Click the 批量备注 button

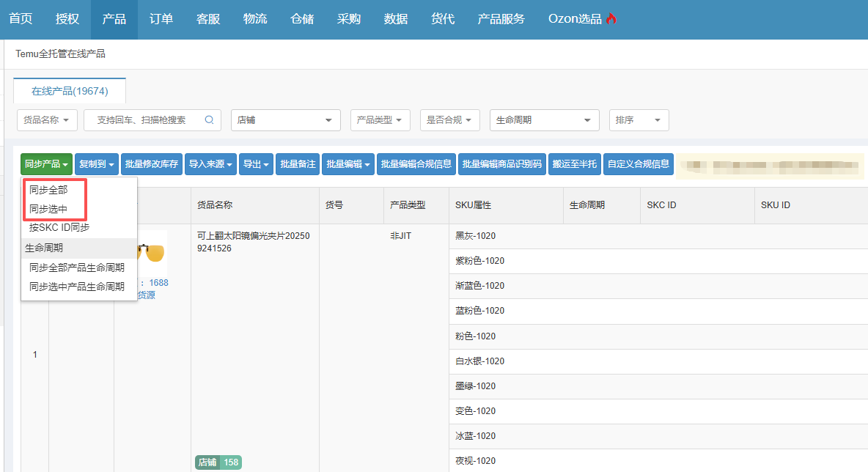pyautogui.click(x=298, y=164)
